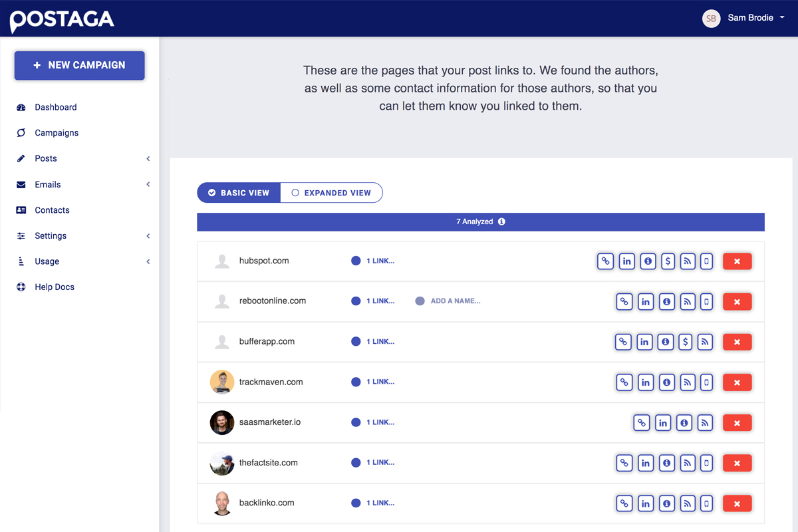Open info icon in saasmarketer.io row
The height and width of the screenshot is (532, 798).
(684, 422)
